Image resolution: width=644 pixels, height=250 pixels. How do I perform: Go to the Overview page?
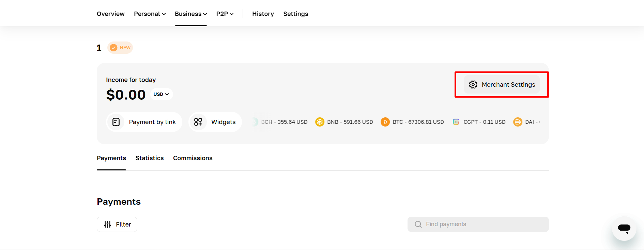110,14
